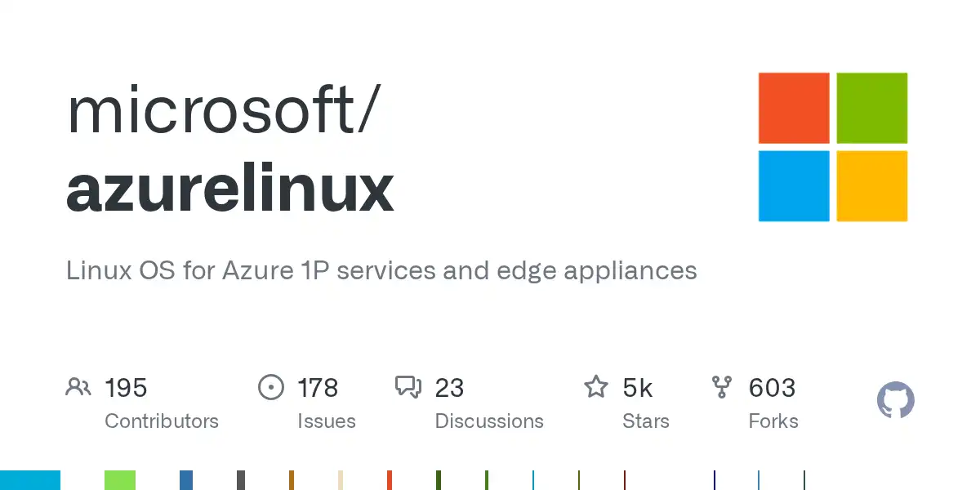Click the 5k stars number
Screen dimensions: 980x490
[x=637, y=388]
